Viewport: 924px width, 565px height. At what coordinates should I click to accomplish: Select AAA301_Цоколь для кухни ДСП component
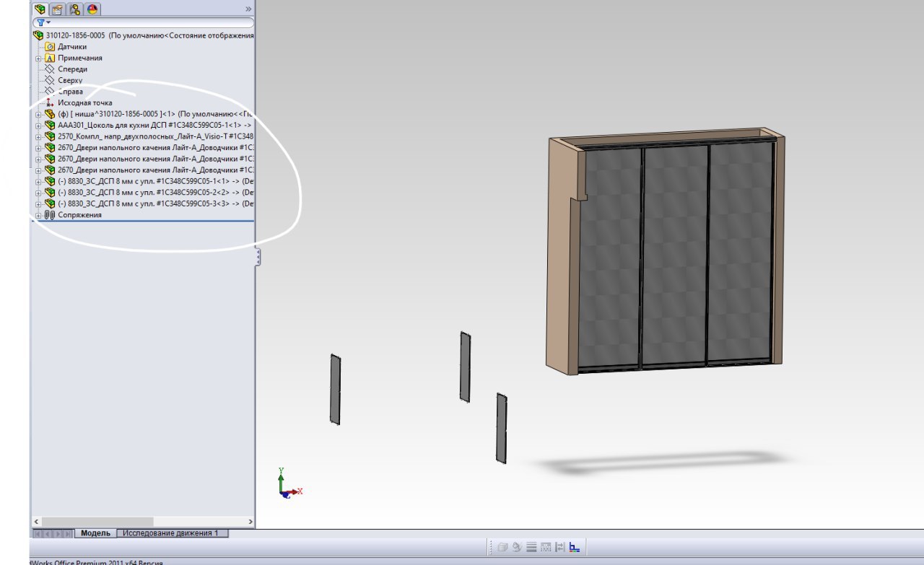coord(149,125)
